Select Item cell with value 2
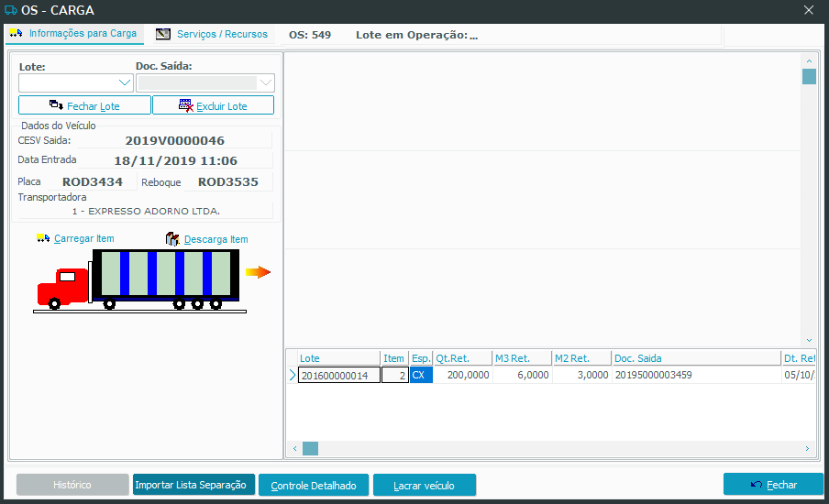The width and height of the screenshot is (829, 504). [x=395, y=375]
